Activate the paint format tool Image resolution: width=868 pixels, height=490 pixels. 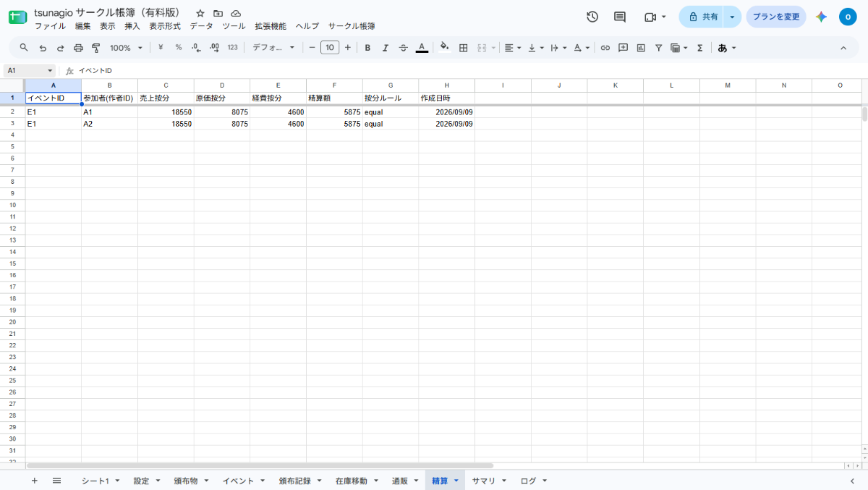(x=95, y=48)
